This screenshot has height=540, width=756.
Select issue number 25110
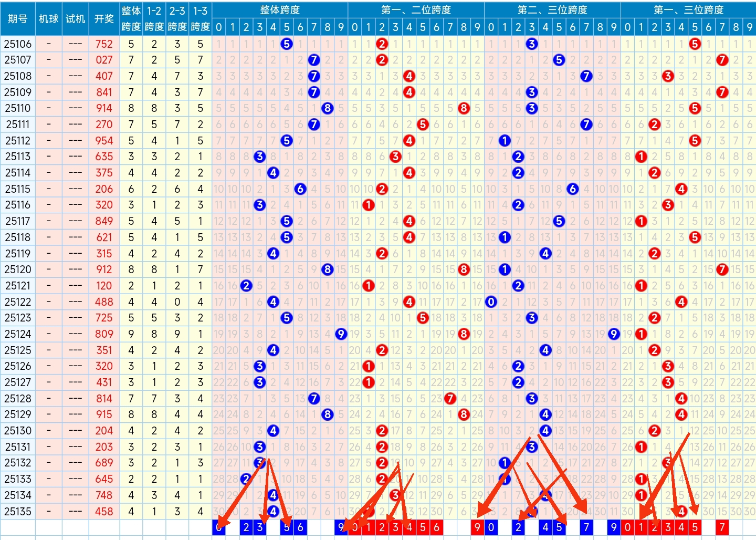18,108
